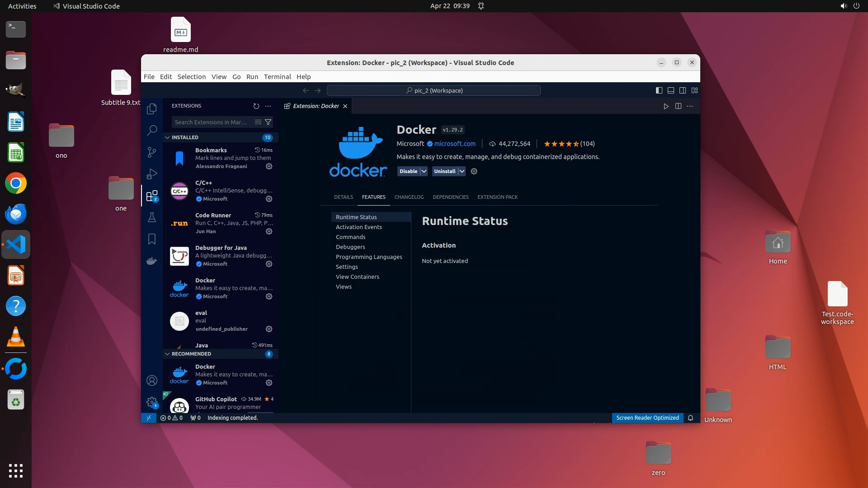The width and height of the screenshot is (868, 488).
Task: Toggle the secondary side bar layout icon
Action: [683, 90]
